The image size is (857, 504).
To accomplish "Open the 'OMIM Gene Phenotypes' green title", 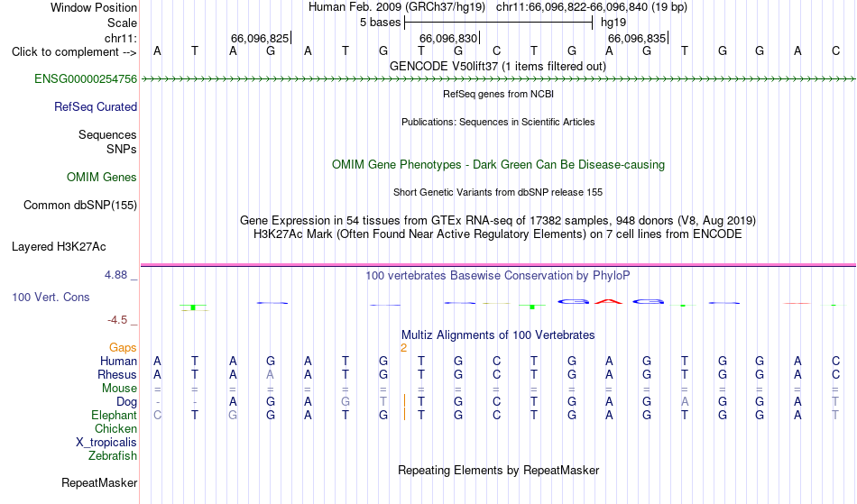I will [498, 164].
